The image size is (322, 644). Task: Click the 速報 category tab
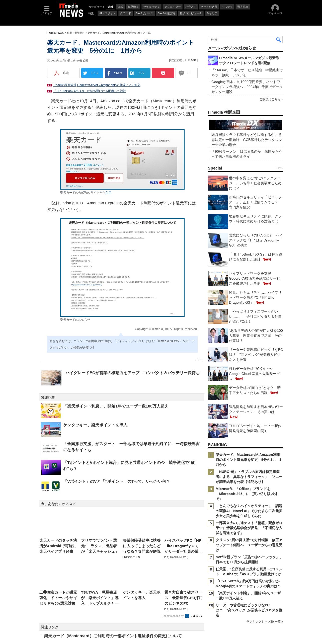point(110,7)
